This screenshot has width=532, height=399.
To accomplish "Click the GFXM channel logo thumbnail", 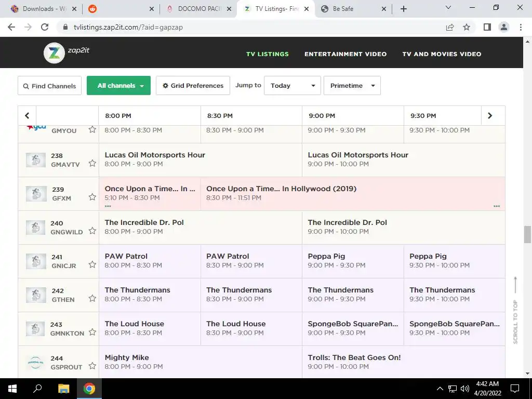I will pos(36,194).
